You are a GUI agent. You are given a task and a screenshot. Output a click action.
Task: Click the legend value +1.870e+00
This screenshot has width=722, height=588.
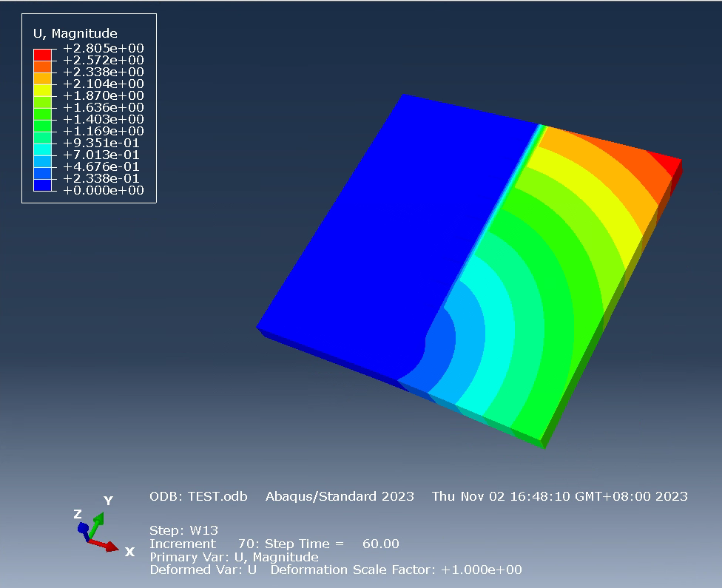(x=103, y=95)
